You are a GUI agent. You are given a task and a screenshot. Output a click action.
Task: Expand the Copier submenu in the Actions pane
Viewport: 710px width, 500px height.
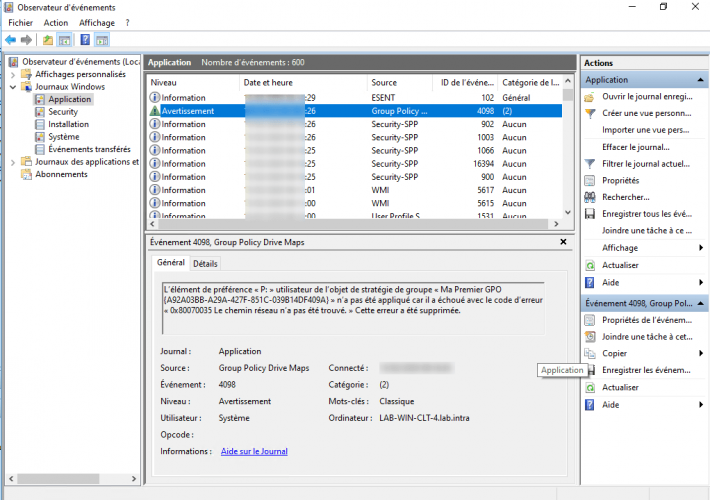pos(700,353)
